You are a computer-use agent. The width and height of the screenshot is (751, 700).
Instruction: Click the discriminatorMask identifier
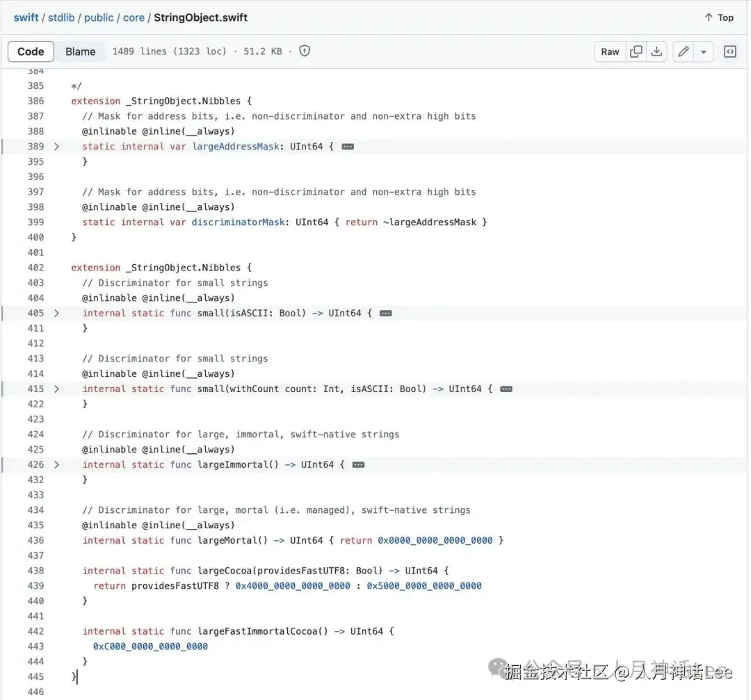(x=238, y=222)
